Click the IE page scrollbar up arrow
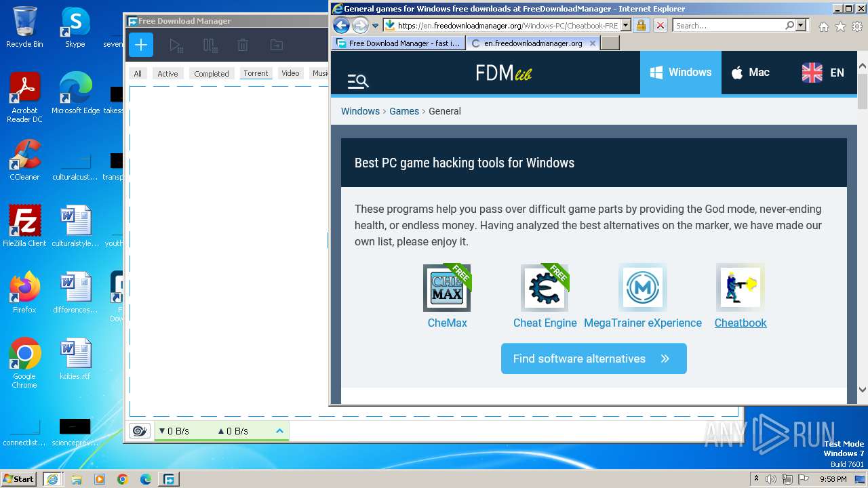The image size is (868, 488). pos(862,66)
